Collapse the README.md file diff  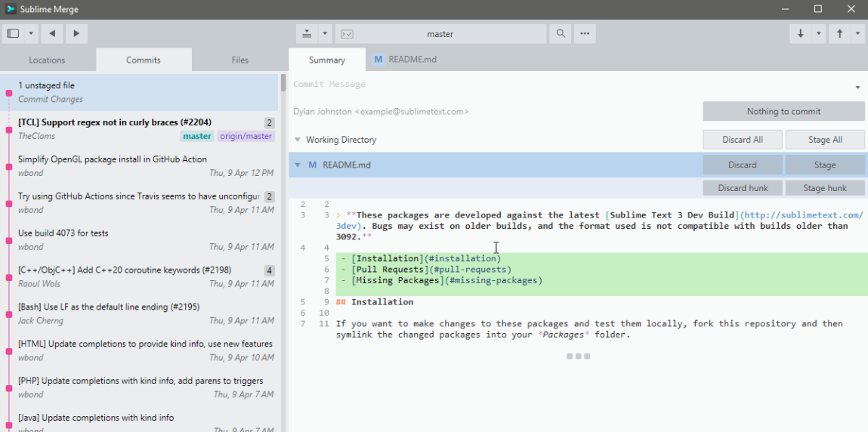point(298,165)
